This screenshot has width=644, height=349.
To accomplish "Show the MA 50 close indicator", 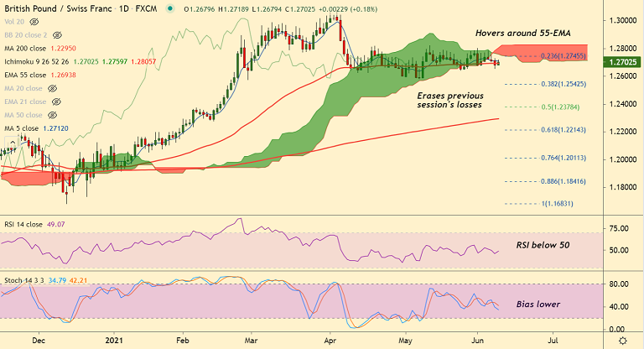I will [x=52, y=115].
